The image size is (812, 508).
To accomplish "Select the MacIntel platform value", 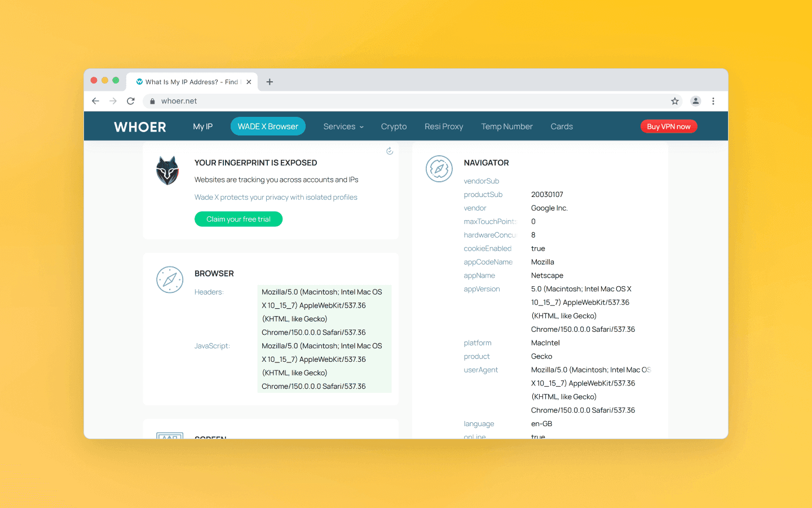I will [545, 343].
